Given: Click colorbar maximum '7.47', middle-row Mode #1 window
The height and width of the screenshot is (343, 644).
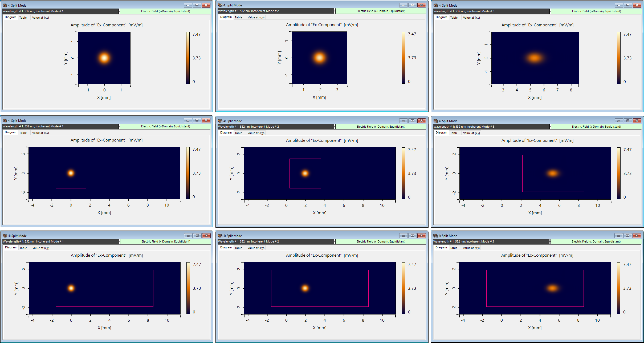Looking at the screenshot, I should pyautogui.click(x=197, y=150).
